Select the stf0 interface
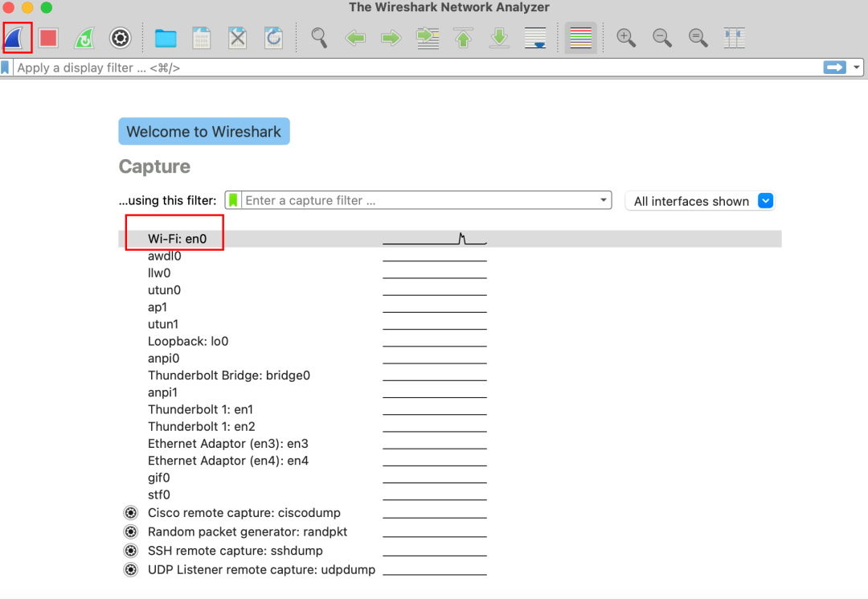This screenshot has width=868, height=599. [158, 495]
